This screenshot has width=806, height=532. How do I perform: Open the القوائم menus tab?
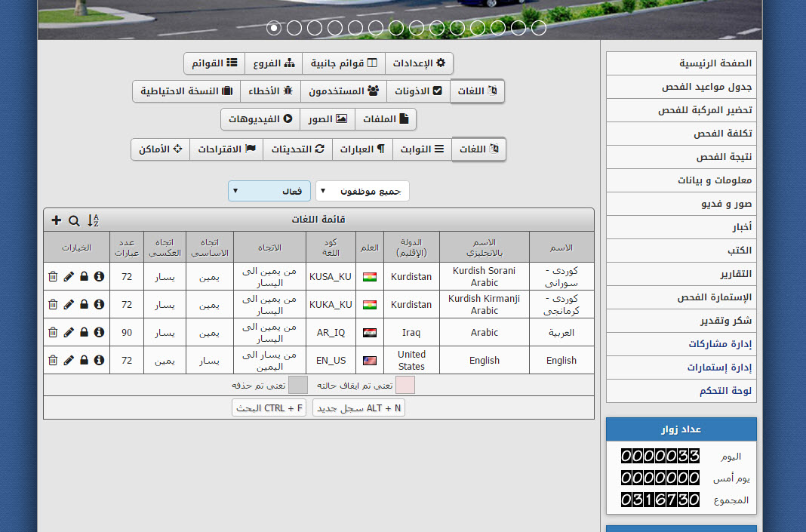coord(214,63)
